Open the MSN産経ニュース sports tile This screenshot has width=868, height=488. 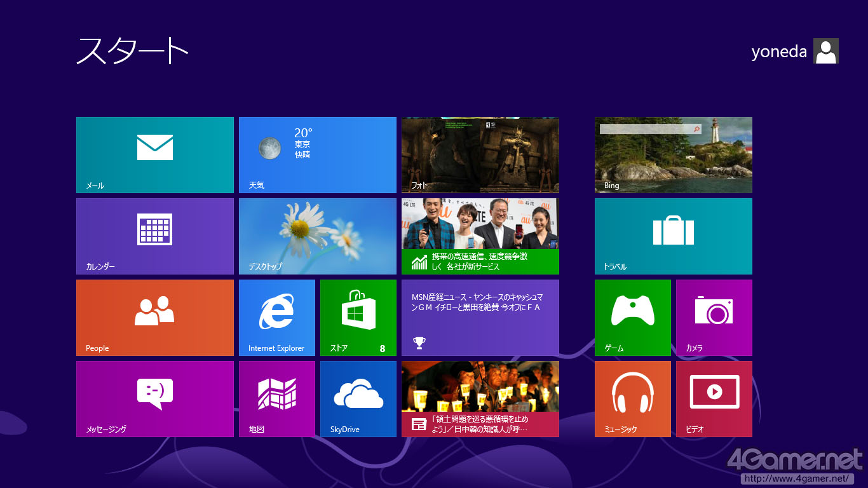[x=480, y=318]
